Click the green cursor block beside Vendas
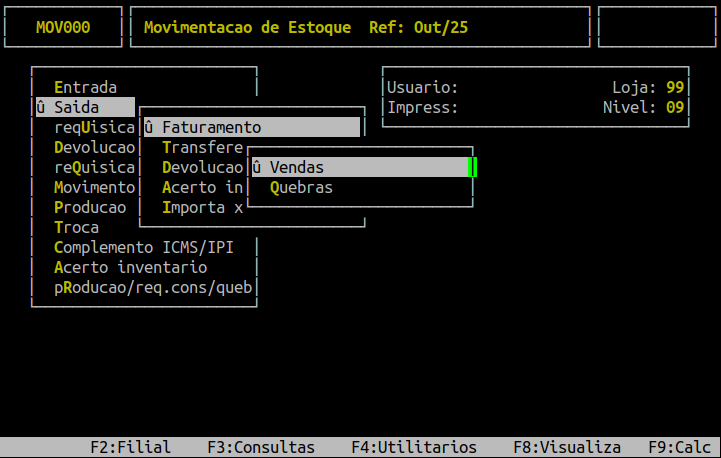This screenshot has height=458, width=721. click(473, 167)
